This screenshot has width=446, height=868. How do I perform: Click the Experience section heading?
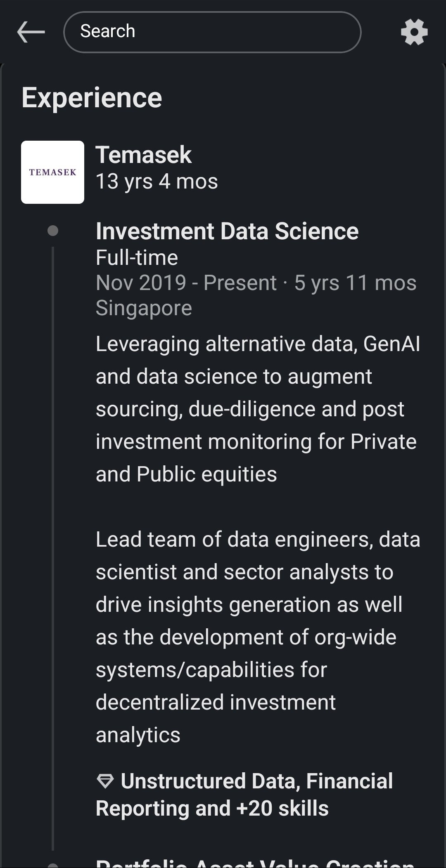pyautogui.click(x=92, y=98)
